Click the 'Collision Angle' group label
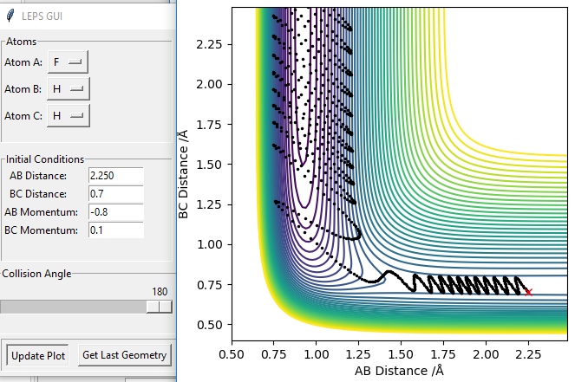 click(x=36, y=274)
